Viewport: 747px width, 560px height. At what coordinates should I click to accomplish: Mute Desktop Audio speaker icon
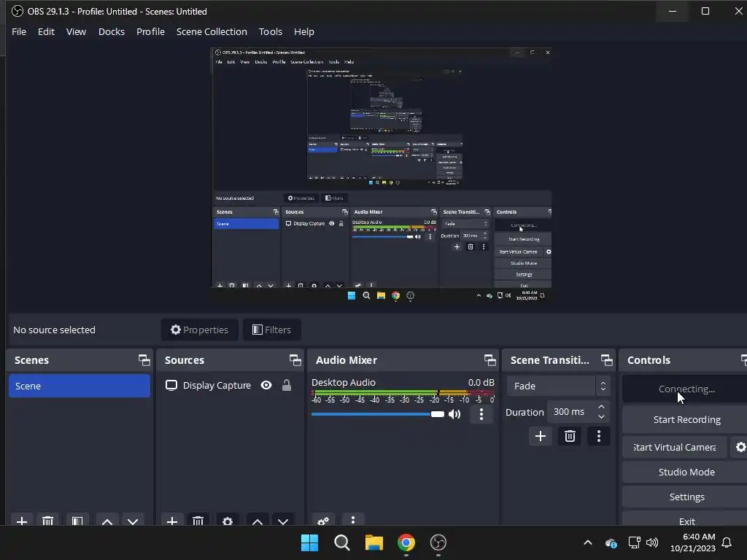454,414
